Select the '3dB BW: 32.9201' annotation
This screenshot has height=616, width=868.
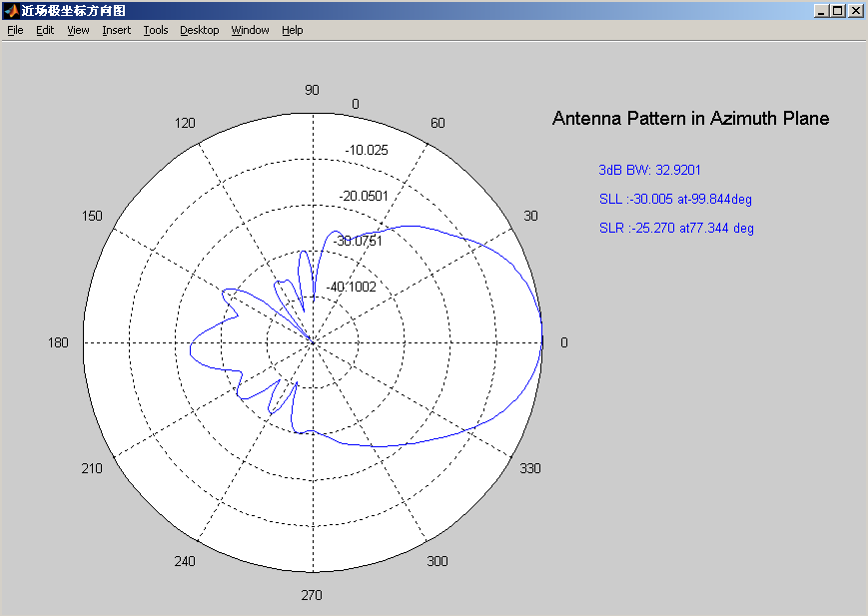pos(649,170)
